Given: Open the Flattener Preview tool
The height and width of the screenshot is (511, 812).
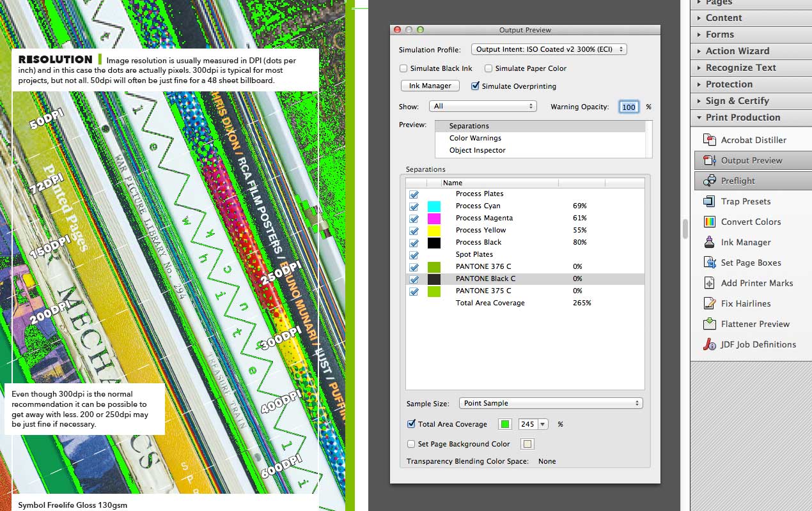Looking at the screenshot, I should pyautogui.click(x=755, y=324).
